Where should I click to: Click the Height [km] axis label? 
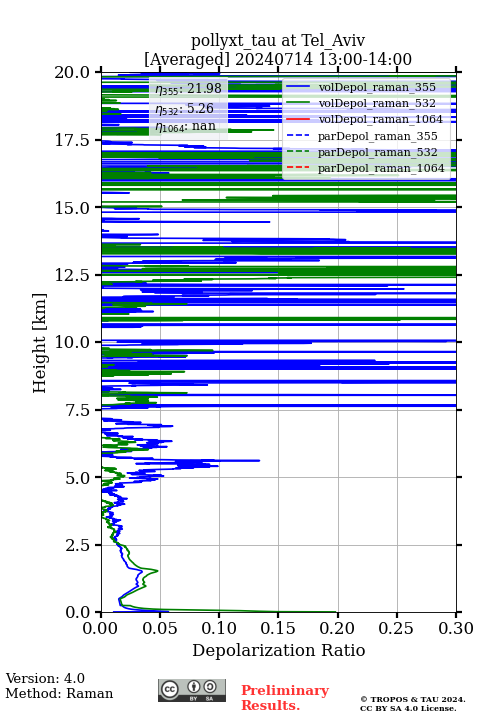pos(40,343)
